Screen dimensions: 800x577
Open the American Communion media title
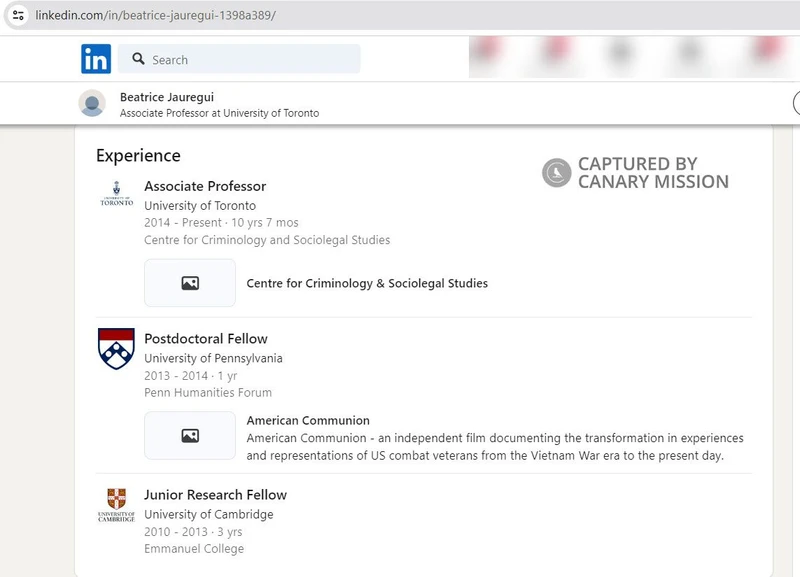(x=308, y=420)
